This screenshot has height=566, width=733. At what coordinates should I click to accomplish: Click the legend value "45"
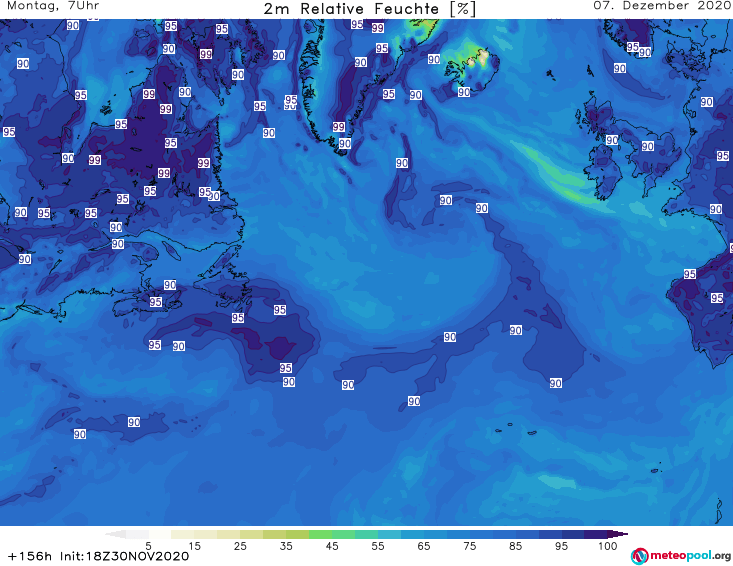pyautogui.click(x=332, y=546)
